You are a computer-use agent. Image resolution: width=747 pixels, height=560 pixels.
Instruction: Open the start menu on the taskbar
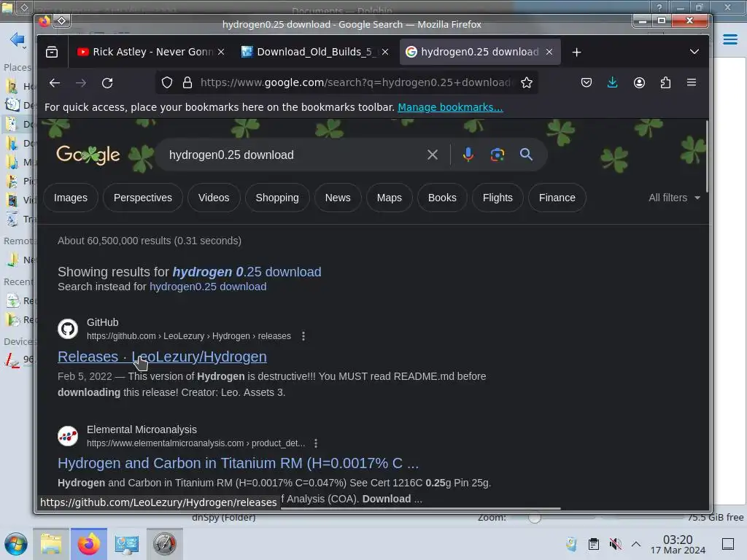[x=16, y=544]
